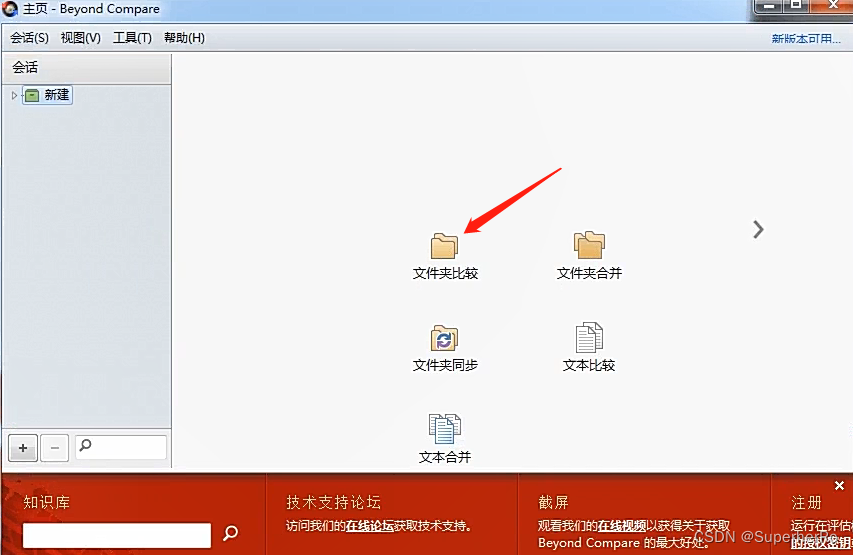Click the 知识库 heading

point(47,502)
